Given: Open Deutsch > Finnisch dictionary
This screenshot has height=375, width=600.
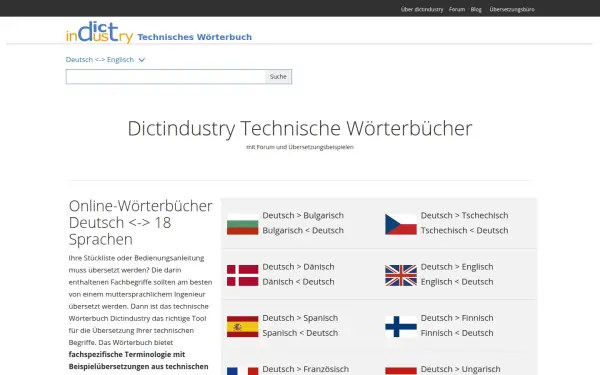Looking at the screenshot, I should 457,318.
